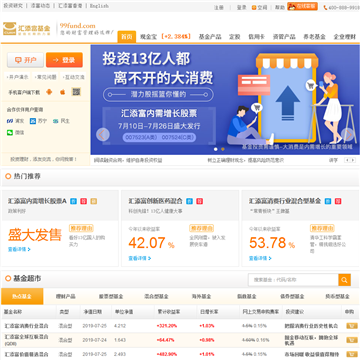Click the 汇添富香港 link in top bar
The image size is (360, 360).
[x=70, y=6]
